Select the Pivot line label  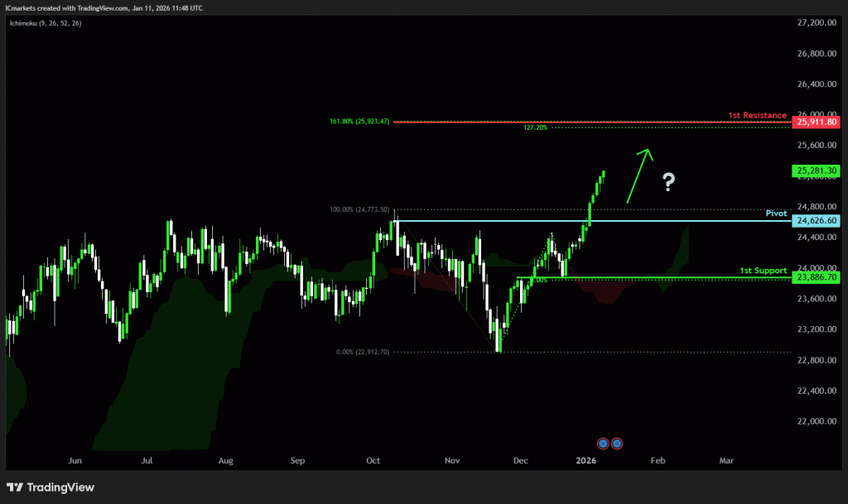(776, 213)
